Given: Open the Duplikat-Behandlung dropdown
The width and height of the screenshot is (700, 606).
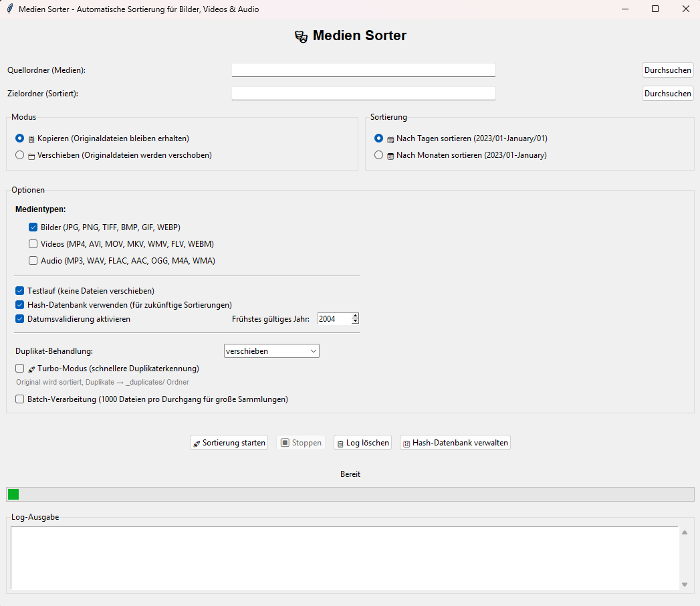Looking at the screenshot, I should click(271, 350).
